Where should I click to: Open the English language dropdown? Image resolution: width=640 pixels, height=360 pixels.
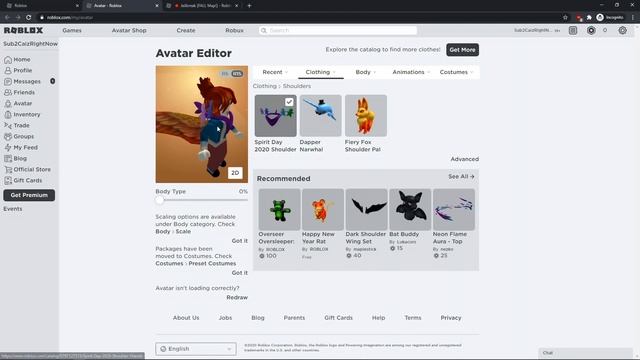196,349
